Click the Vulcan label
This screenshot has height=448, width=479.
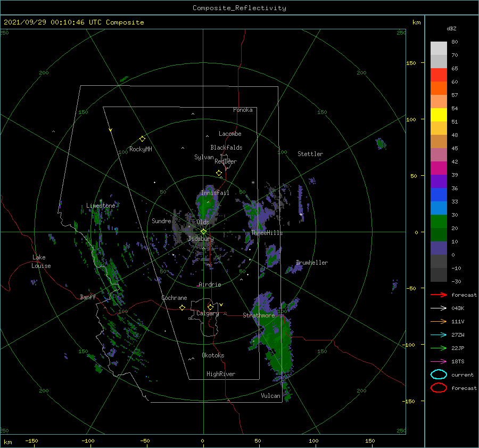coord(270,396)
